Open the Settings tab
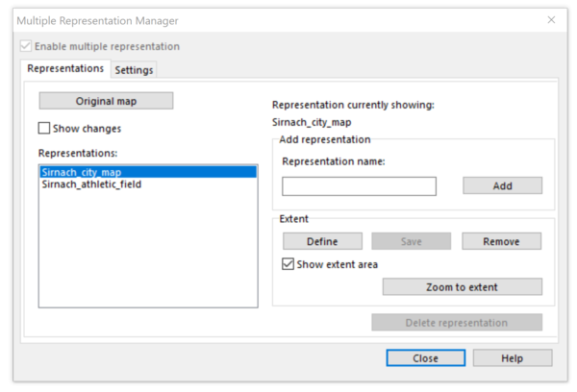Viewport: 577px width, 392px height. tap(134, 70)
